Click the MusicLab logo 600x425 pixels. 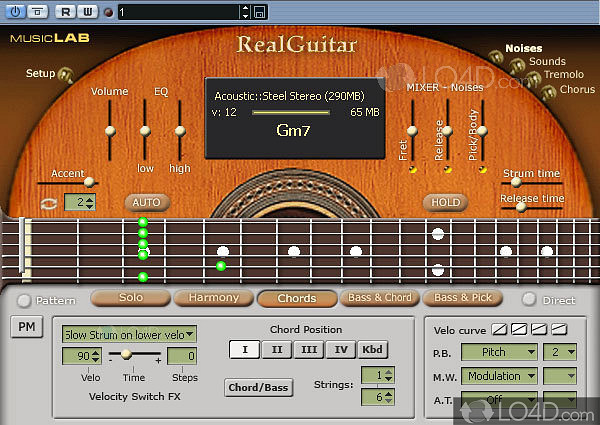[x=50, y=38]
